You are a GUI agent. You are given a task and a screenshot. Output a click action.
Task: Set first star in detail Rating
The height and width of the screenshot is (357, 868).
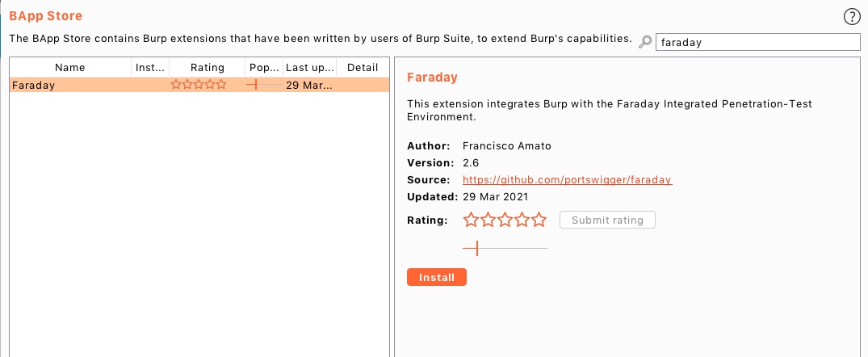471,220
